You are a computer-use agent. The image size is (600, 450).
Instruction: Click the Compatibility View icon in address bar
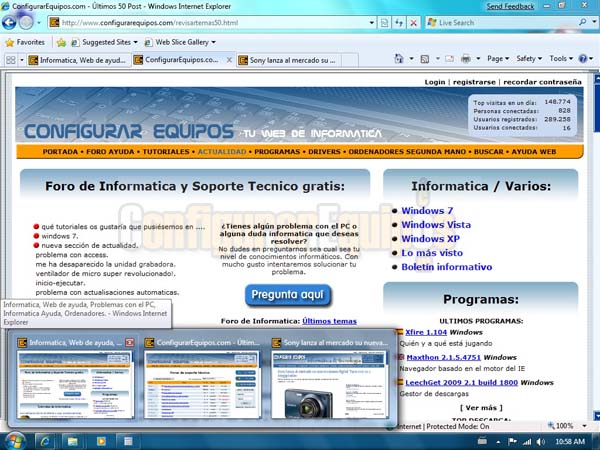point(384,23)
